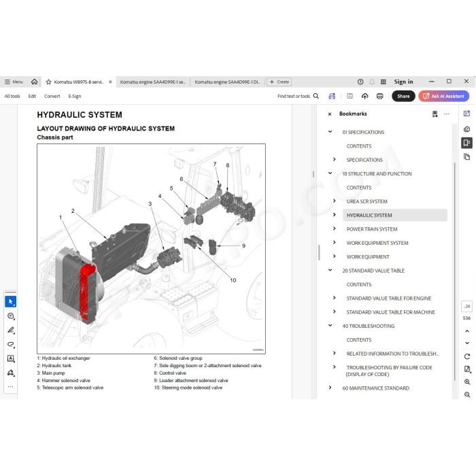This screenshot has width=476, height=476.
Task: Collapse the 01 SPECIFICATIONS bookmark
Action: (330, 132)
